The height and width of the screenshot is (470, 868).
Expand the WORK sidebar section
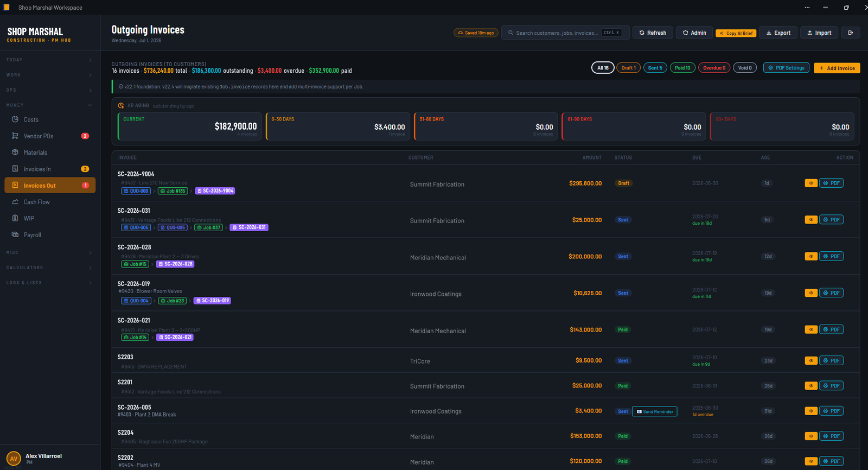50,75
